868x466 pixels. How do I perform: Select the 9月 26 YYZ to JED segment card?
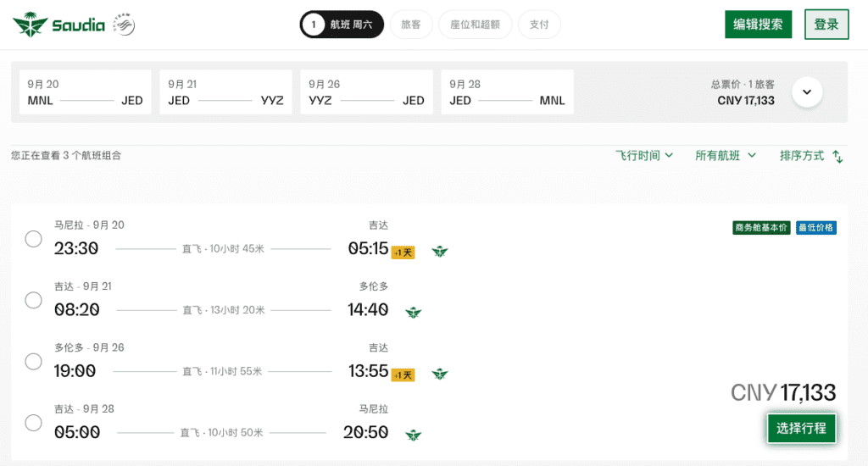[366, 92]
